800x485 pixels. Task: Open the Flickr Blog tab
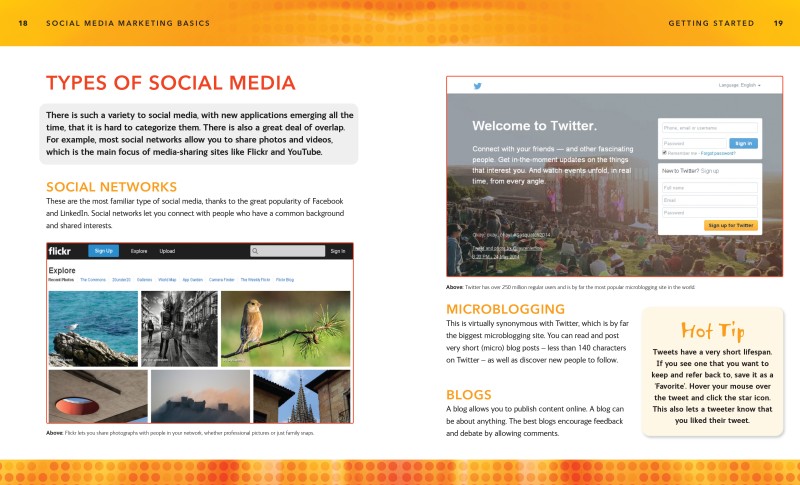[285, 280]
